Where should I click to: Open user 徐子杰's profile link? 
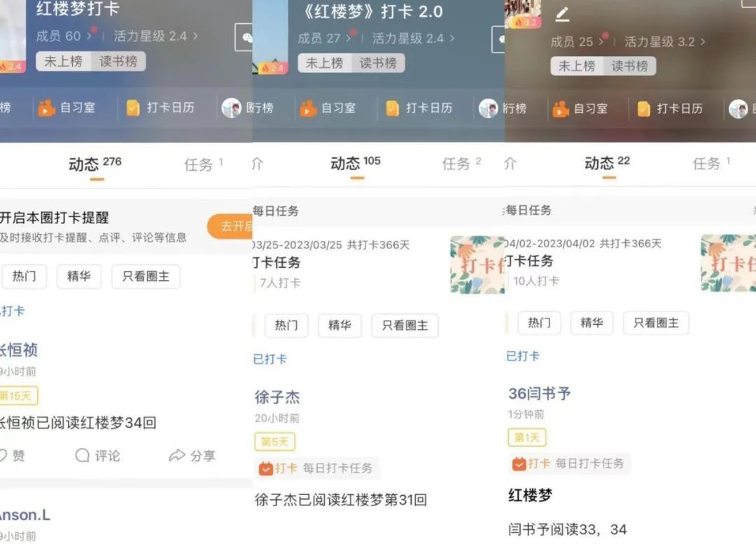(277, 397)
